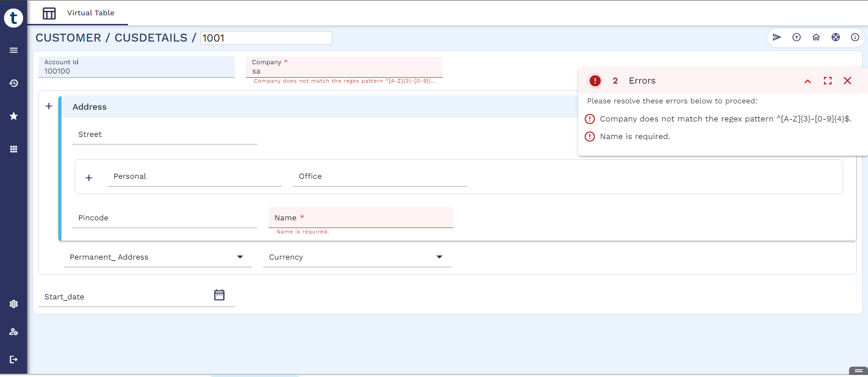The width and height of the screenshot is (868, 377).
Task: Open the hamburger menu in sidebar
Action: [14, 50]
